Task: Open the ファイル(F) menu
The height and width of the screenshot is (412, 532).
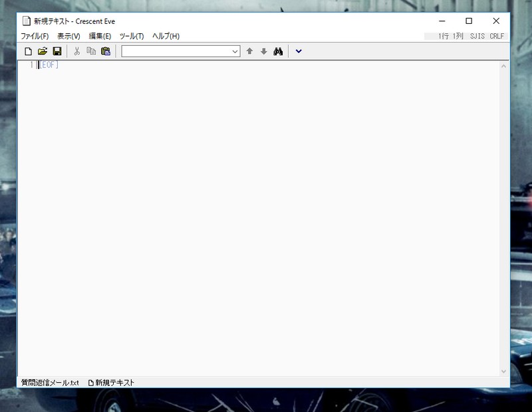Action: pos(35,36)
